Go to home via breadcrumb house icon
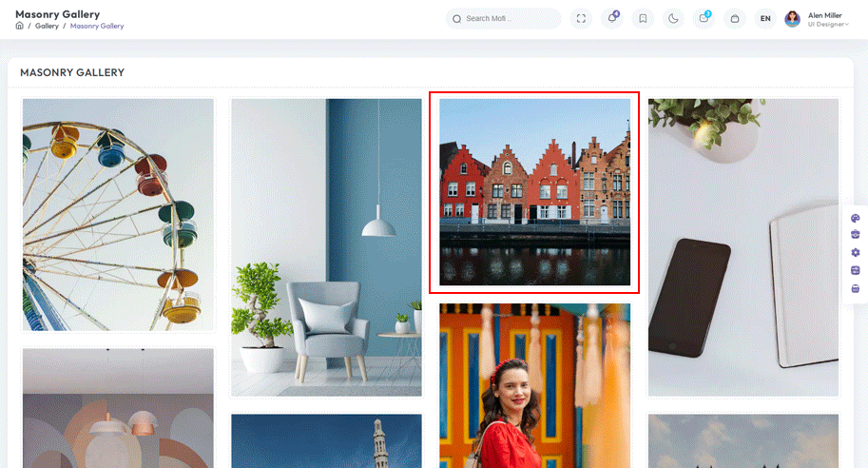 coord(19,26)
